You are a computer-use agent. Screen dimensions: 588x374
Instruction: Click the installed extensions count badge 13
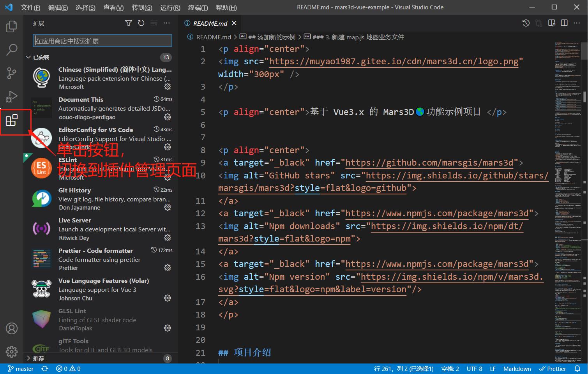coord(166,57)
